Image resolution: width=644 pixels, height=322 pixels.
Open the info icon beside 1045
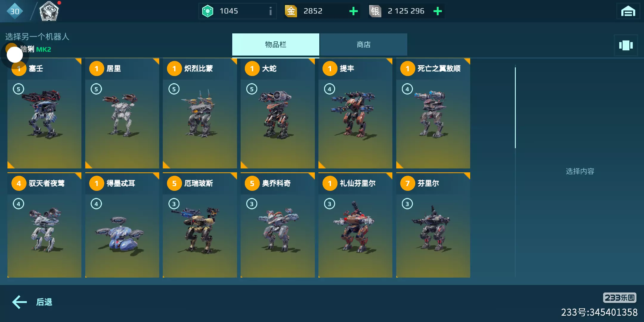tap(270, 11)
